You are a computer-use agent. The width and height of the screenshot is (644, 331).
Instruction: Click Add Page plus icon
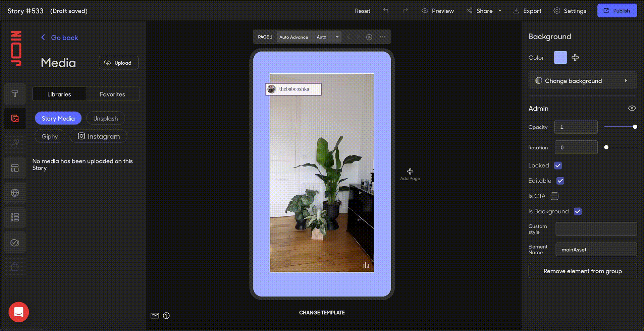[x=410, y=172]
